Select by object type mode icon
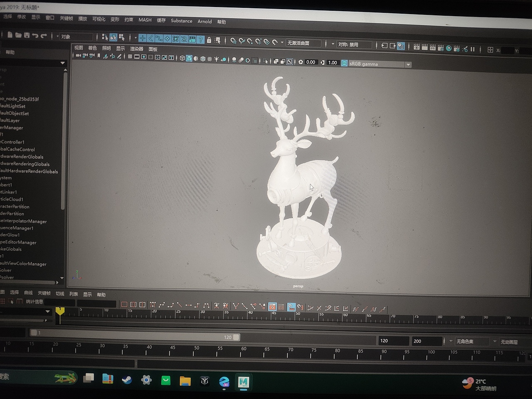Viewport: 532px width, 399px height. tap(113, 37)
